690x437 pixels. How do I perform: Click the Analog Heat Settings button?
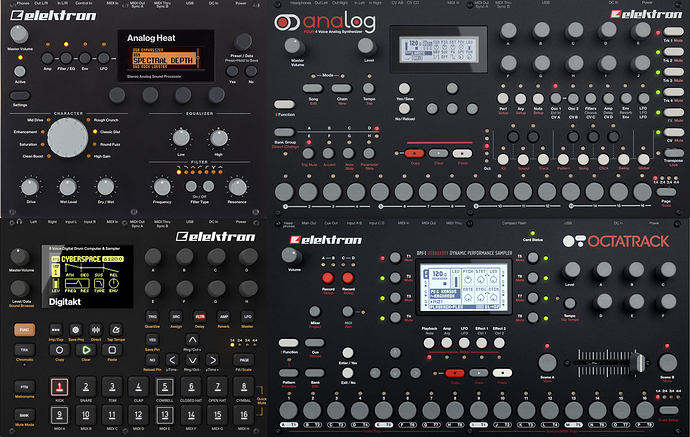pos(20,95)
